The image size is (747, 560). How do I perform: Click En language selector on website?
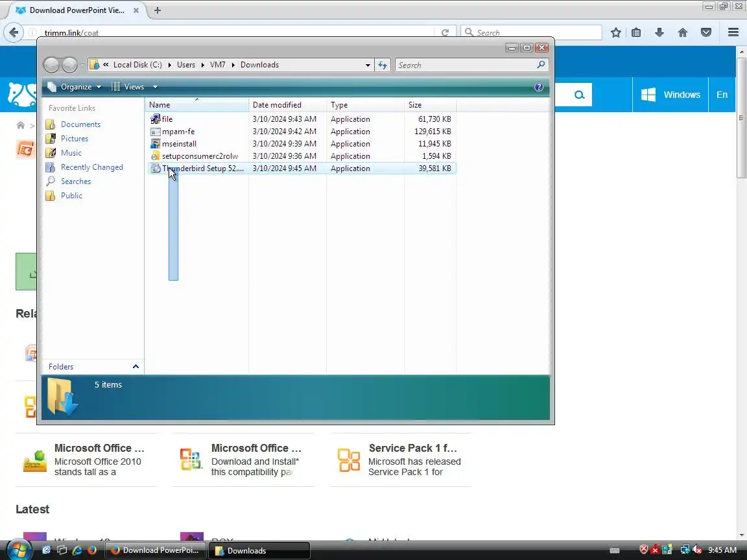tap(722, 95)
